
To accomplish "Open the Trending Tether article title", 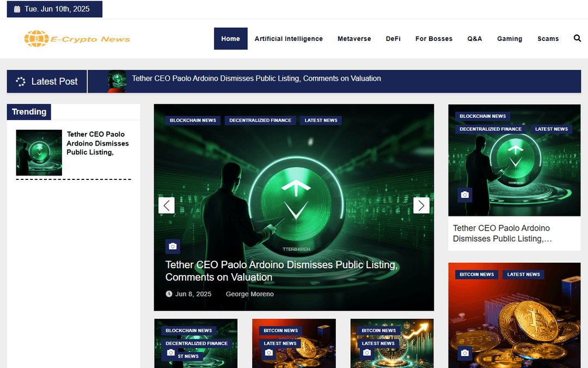I will pyautogui.click(x=97, y=143).
